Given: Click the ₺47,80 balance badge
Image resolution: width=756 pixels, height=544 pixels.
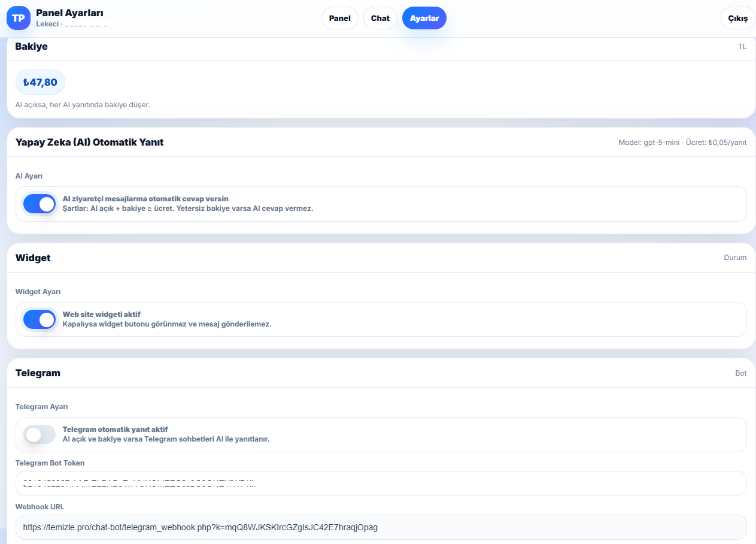Looking at the screenshot, I should pyautogui.click(x=40, y=82).
